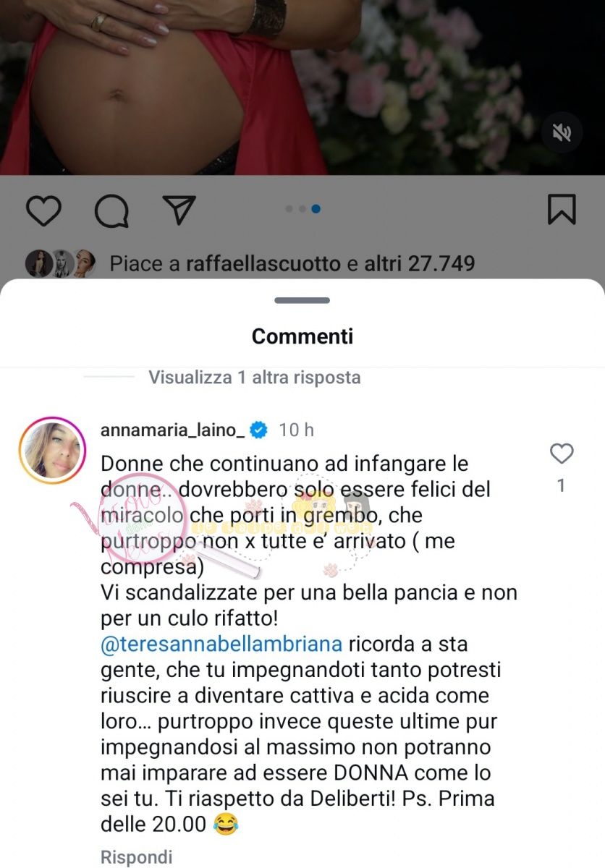Viewport: 605px width, 868px height.
Task: Unmute the video with the speaker icon
Action: click(x=562, y=132)
